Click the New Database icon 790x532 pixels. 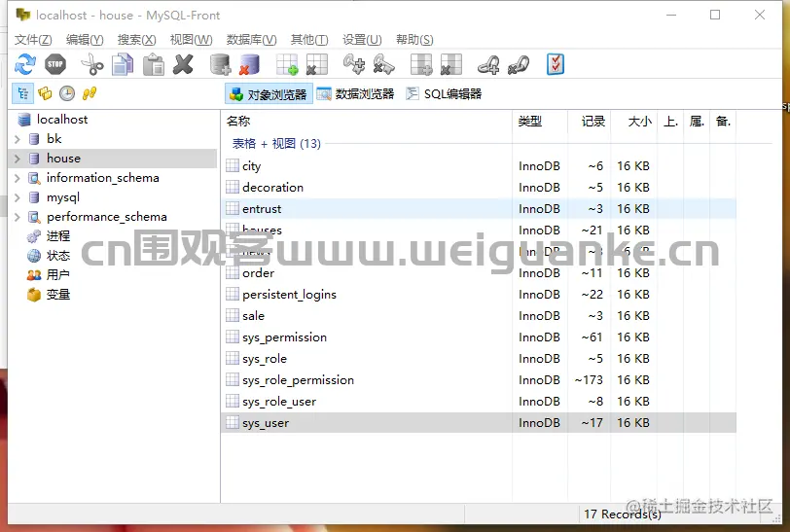[x=220, y=64]
